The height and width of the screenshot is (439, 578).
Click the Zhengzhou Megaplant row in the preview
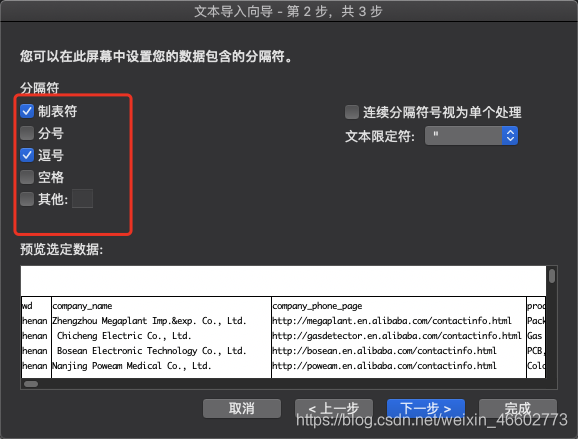(x=149, y=321)
